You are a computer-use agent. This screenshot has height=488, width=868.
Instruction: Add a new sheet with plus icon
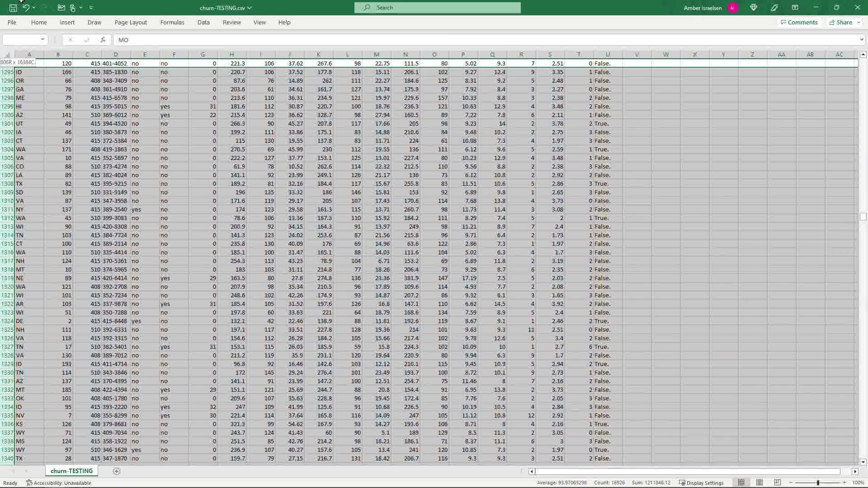[x=116, y=471]
